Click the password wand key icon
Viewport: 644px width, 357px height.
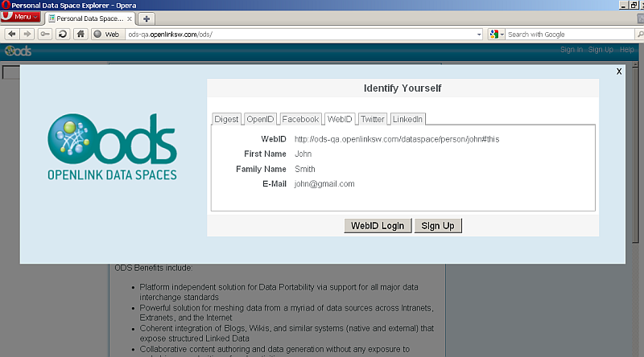pyautogui.click(x=45, y=35)
